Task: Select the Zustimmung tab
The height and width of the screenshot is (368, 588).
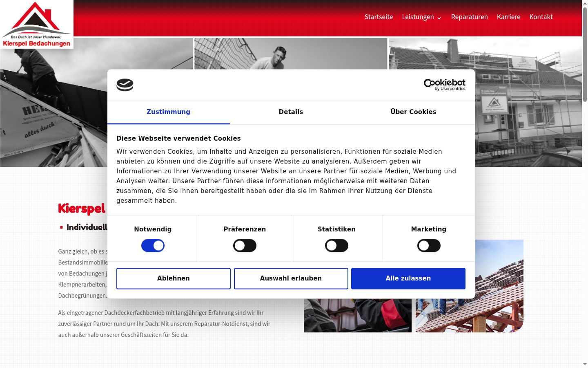Action: point(168,112)
